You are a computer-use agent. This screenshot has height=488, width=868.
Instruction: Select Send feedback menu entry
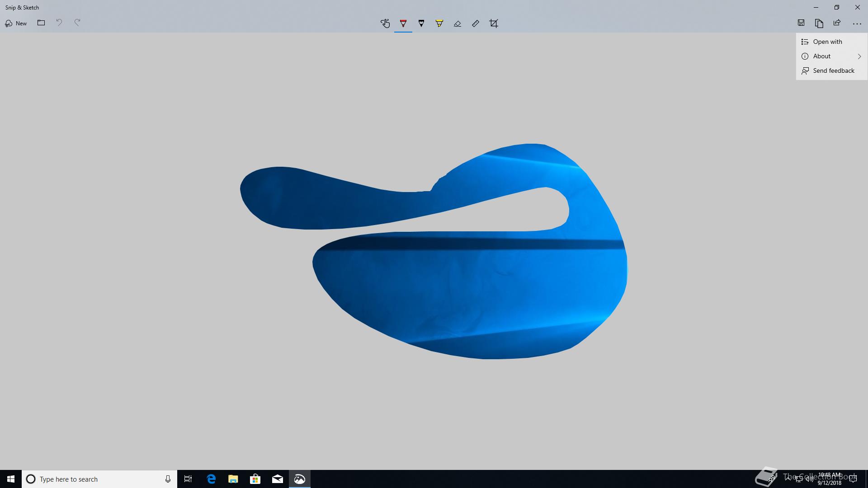point(833,70)
